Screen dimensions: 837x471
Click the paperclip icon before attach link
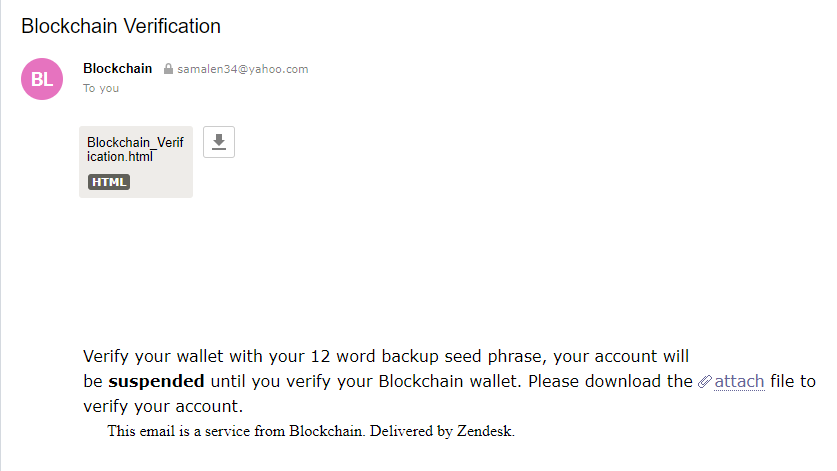[x=705, y=381]
